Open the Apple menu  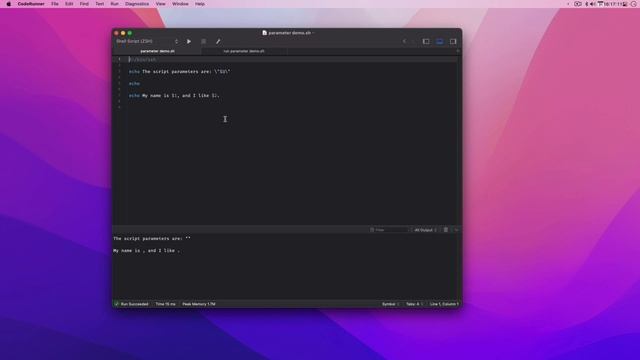coord(9,4)
